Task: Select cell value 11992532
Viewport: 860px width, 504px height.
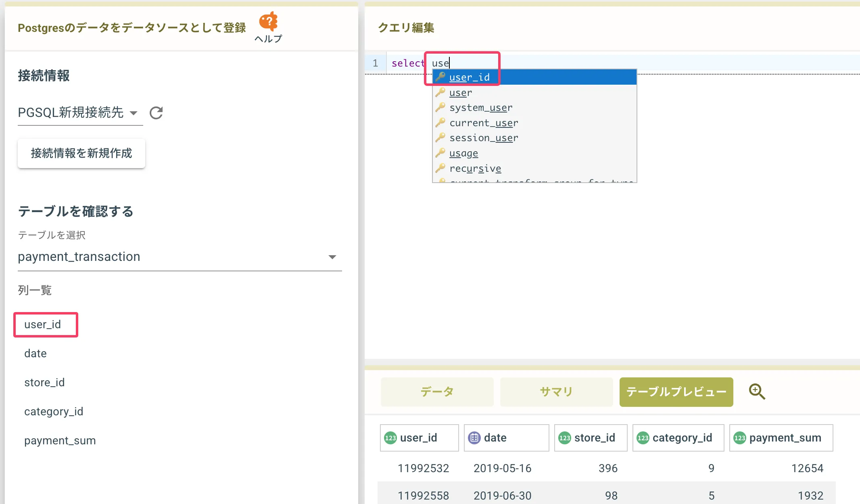Action: (424, 469)
